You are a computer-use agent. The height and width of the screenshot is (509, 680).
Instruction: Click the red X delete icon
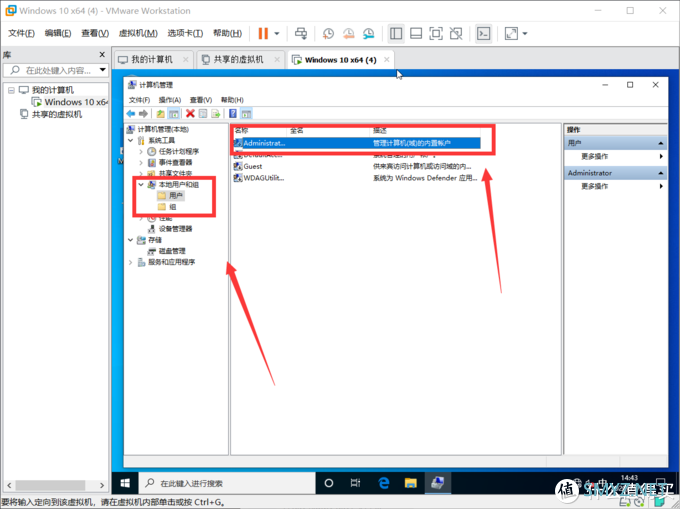point(190,114)
